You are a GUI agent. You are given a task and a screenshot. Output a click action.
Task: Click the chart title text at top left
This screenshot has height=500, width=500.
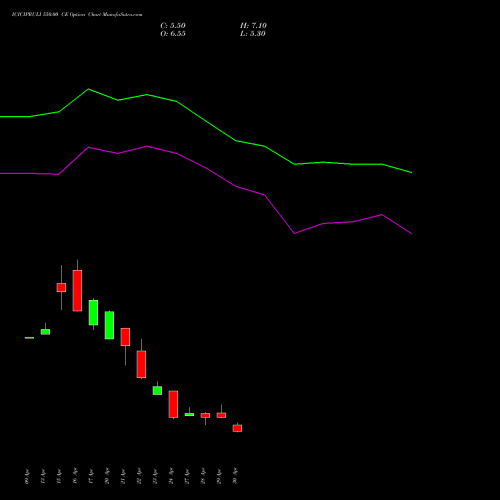pos(77,15)
